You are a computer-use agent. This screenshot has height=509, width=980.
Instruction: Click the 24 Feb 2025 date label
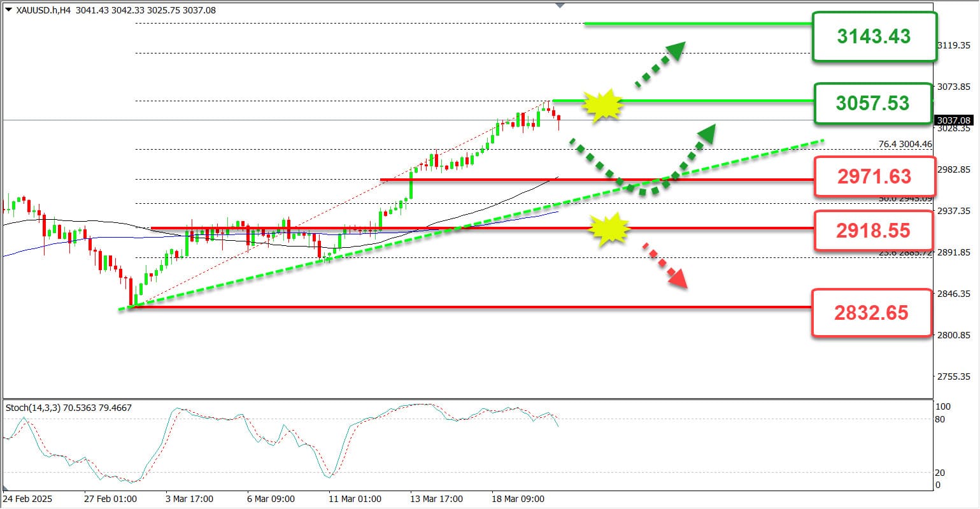[28, 499]
